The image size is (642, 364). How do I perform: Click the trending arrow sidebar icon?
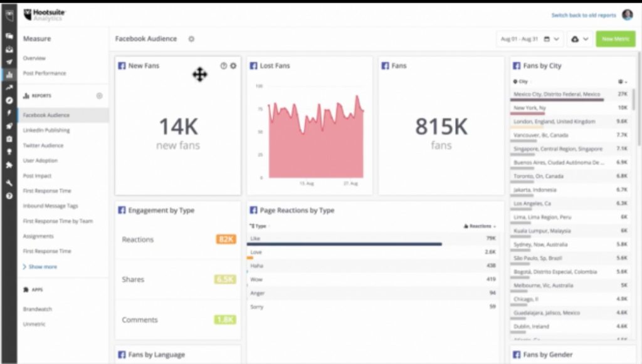[9, 88]
